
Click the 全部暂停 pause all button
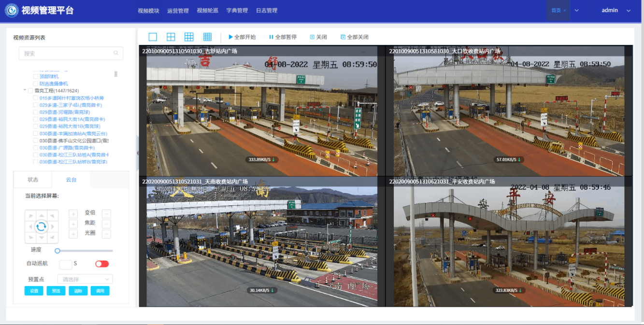click(x=283, y=37)
